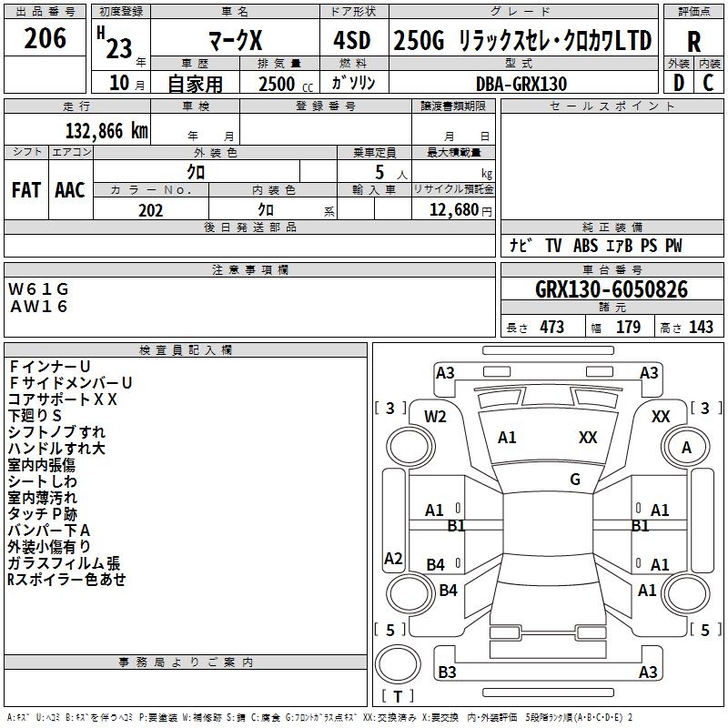Select the height value 143
The image size is (728, 728).
tap(701, 327)
